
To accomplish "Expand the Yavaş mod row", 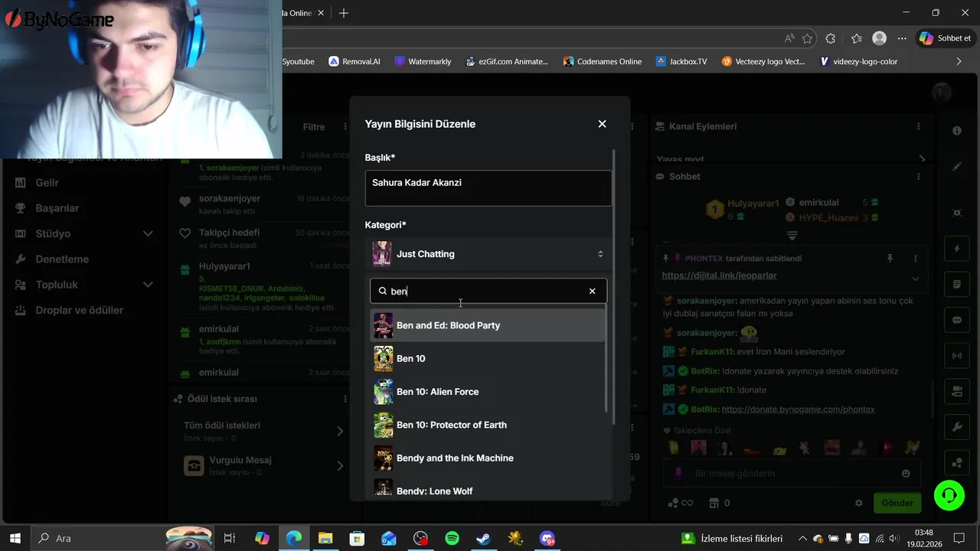I will (792, 159).
